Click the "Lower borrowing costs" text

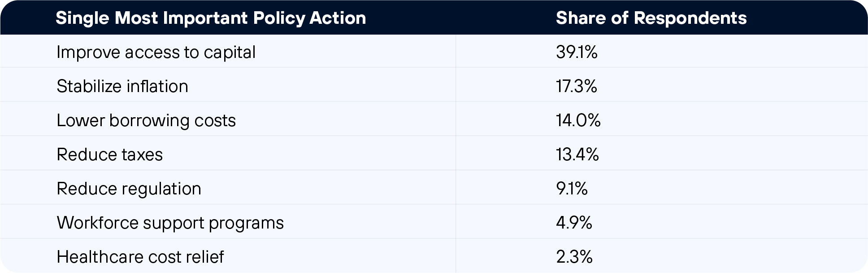point(146,120)
